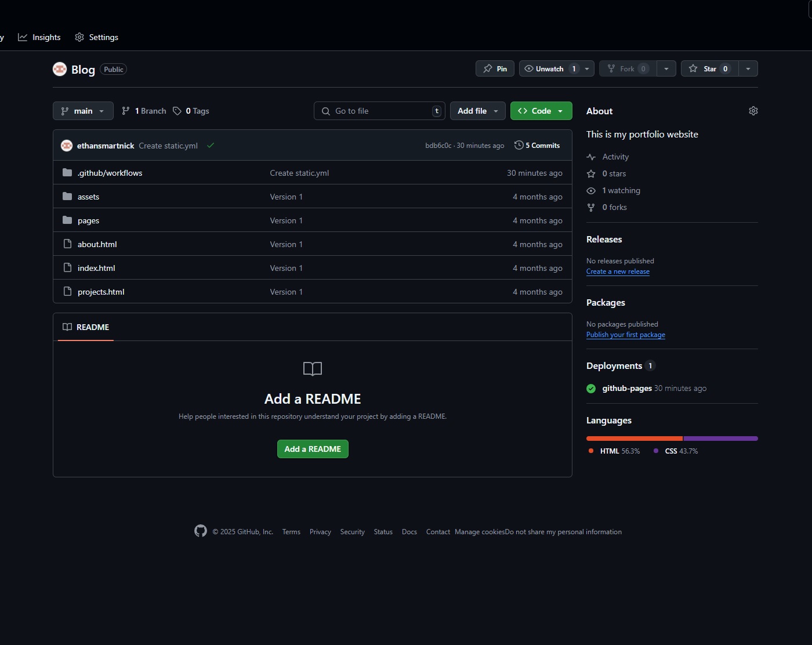Click the Settings gear icon in nav

(x=79, y=37)
